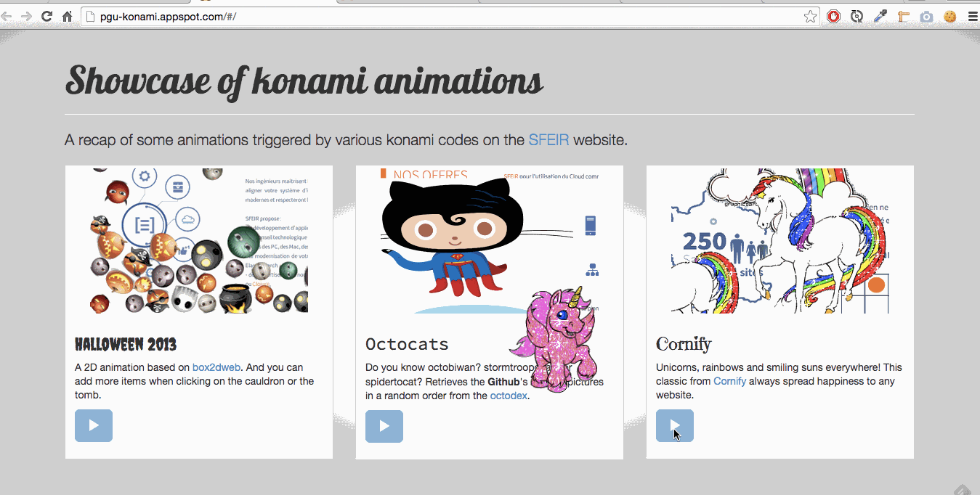
Task: Visit the Cornify link in description
Action: [x=729, y=381]
